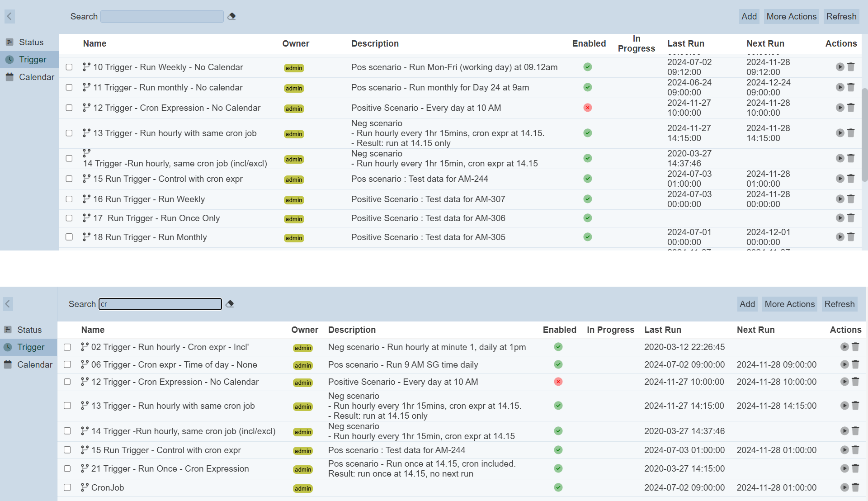The height and width of the screenshot is (501, 868).
Task: Click the play icon for 17 Run Trigger - Run Once Only
Action: 840,218
